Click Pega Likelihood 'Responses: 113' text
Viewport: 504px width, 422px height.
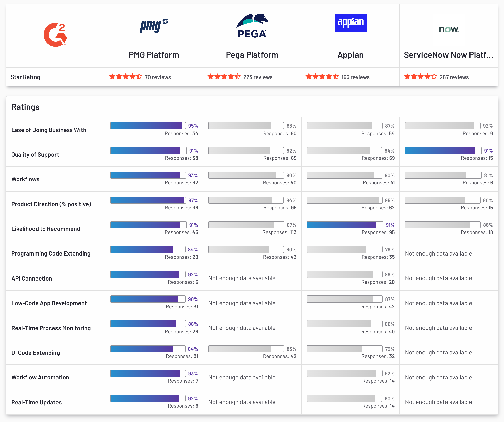pos(279,232)
